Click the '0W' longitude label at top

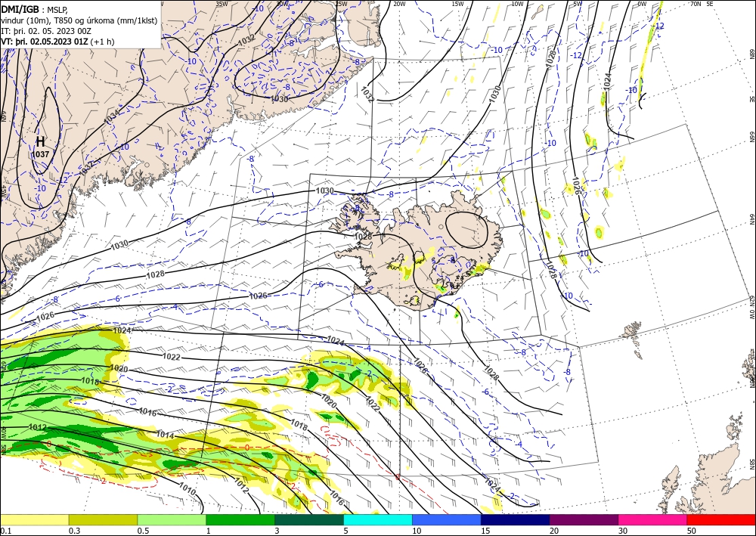[x=642, y=4]
